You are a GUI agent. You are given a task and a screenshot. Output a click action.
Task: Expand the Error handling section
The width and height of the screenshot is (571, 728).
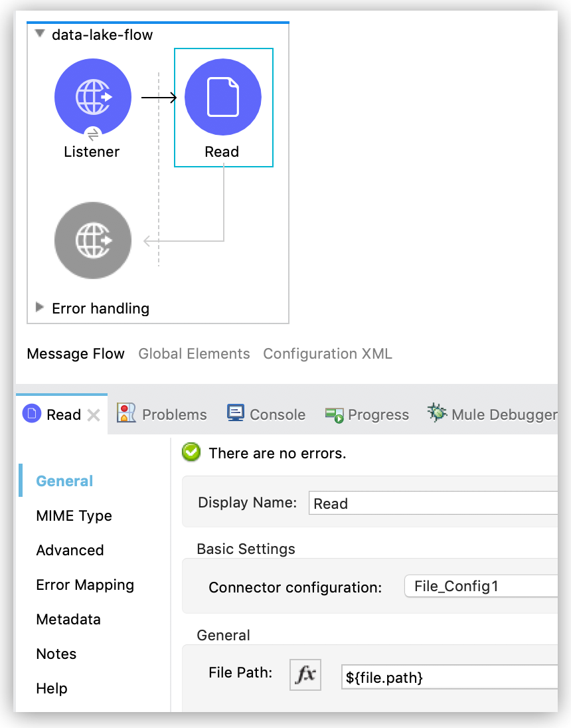tap(39, 308)
